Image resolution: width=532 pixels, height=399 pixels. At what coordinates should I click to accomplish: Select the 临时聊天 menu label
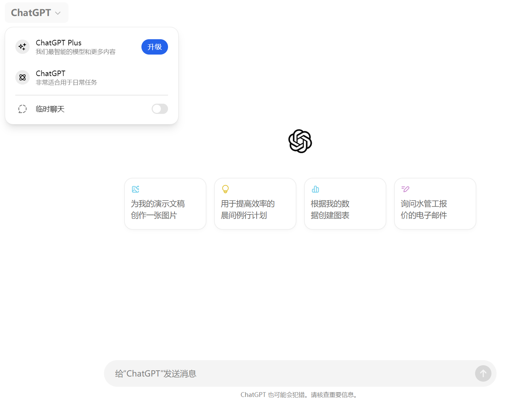[x=50, y=109]
